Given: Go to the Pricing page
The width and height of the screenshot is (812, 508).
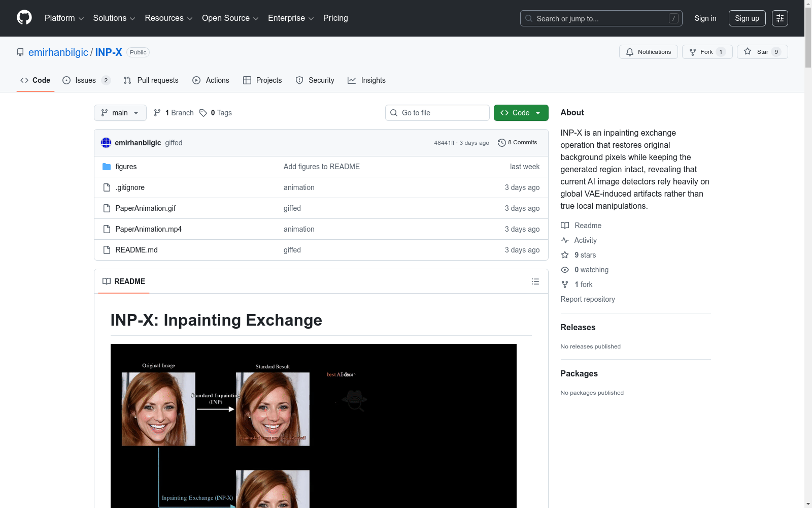Looking at the screenshot, I should point(335,18).
